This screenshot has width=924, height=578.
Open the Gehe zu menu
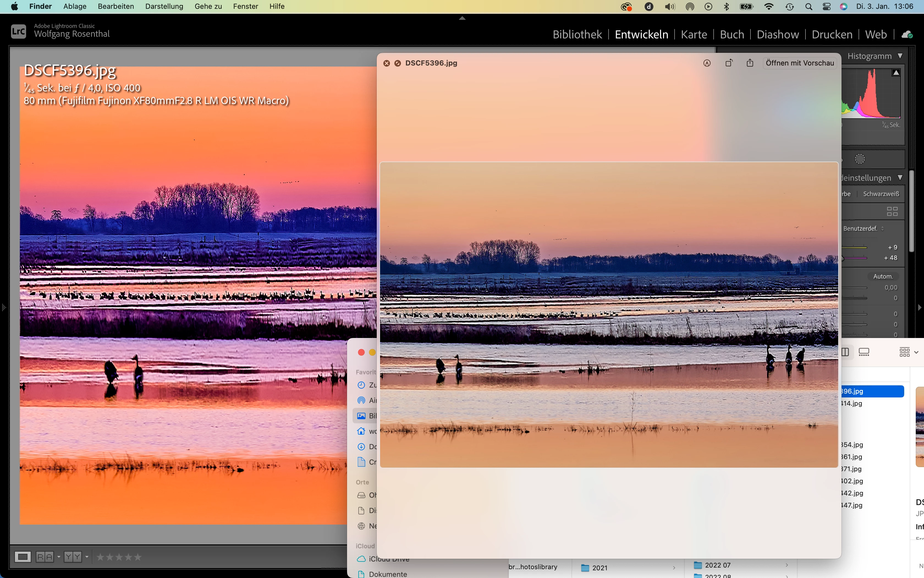208,7
